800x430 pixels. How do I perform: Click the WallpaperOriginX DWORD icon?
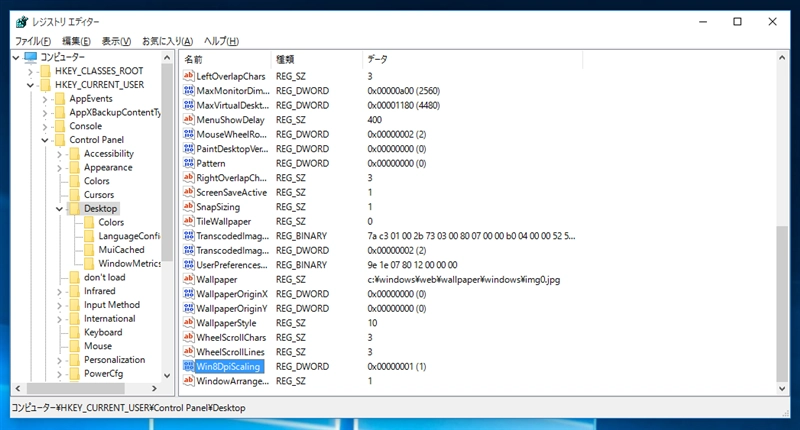(x=189, y=294)
